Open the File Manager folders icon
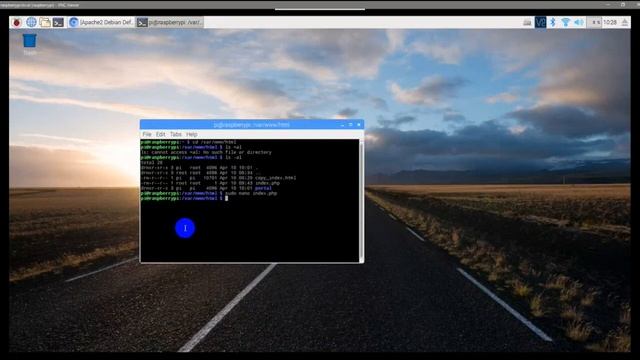 click(x=45, y=22)
